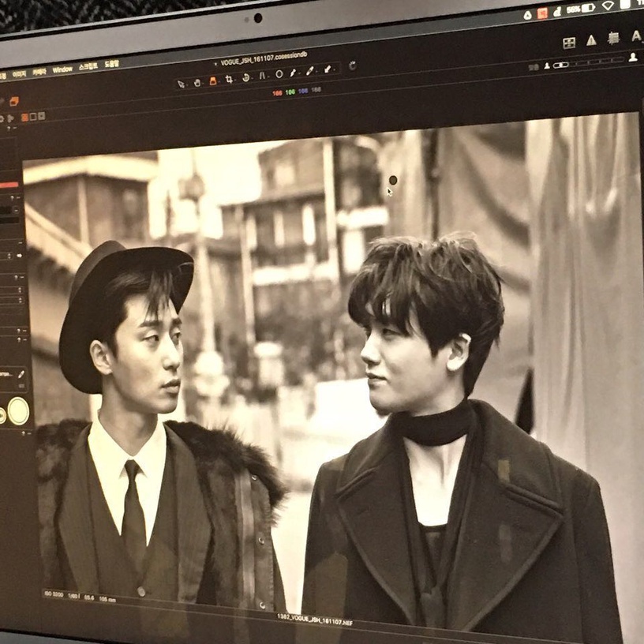Open the 카메라 menu
The width and height of the screenshot is (644, 644).
tap(39, 72)
